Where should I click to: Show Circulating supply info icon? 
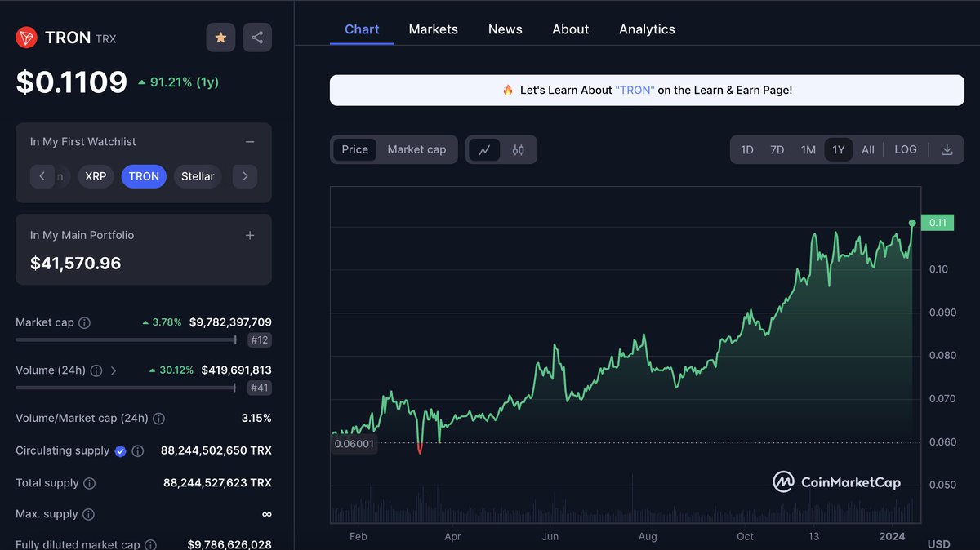coord(138,450)
